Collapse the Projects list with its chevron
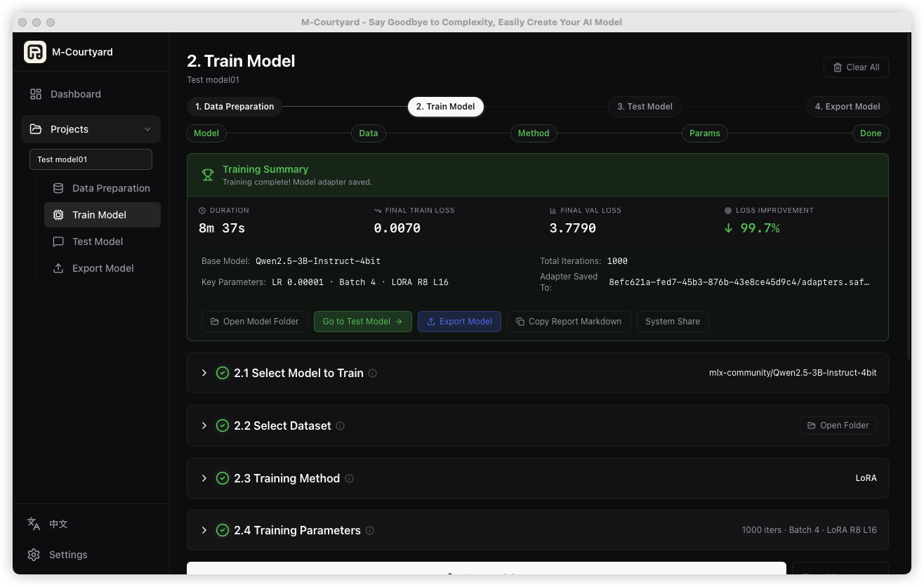This screenshot has height=587, width=924. [147, 129]
